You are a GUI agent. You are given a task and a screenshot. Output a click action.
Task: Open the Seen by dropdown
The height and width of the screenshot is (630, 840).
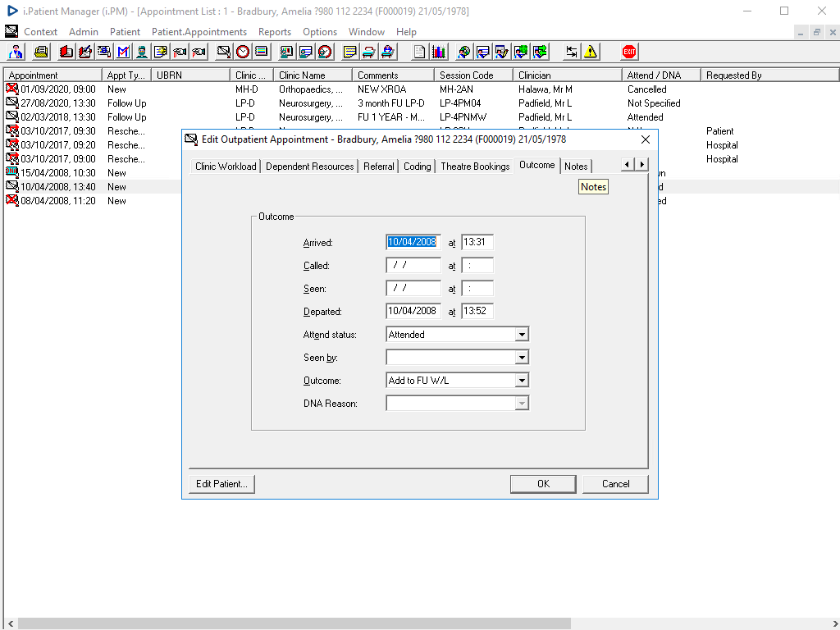click(522, 358)
